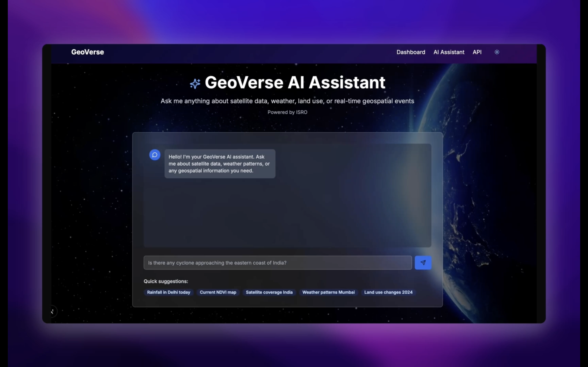Click the chat bubble assistant avatar icon

pos(155,155)
